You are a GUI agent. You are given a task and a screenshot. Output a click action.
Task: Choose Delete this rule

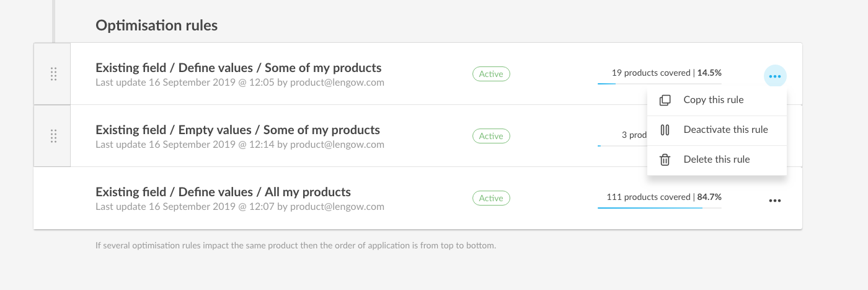click(x=717, y=160)
